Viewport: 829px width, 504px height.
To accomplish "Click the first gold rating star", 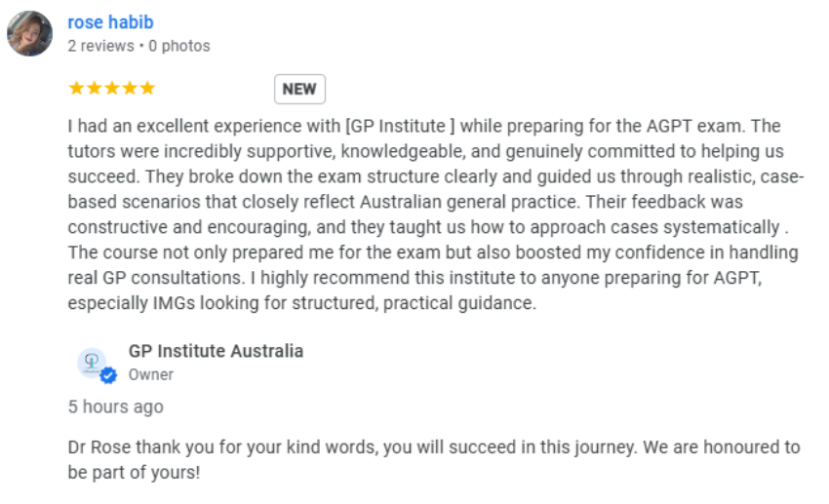I will coord(77,88).
